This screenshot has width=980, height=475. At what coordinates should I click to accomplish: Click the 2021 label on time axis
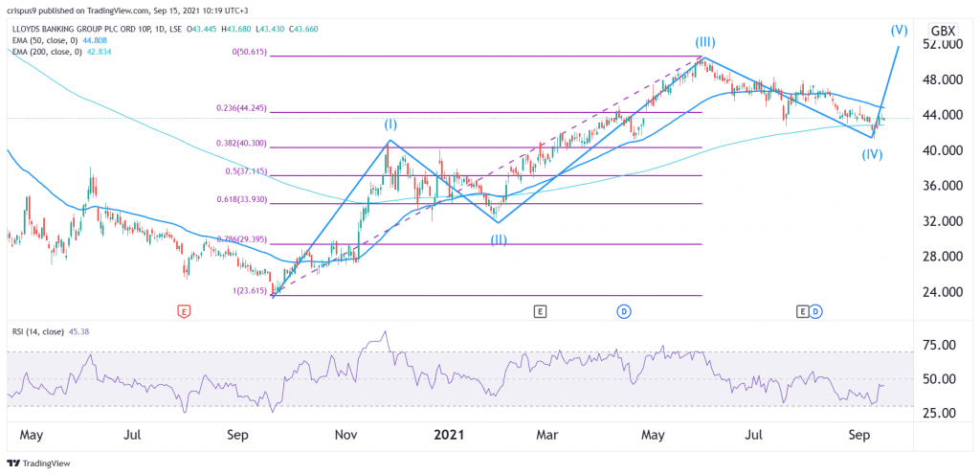coord(451,435)
